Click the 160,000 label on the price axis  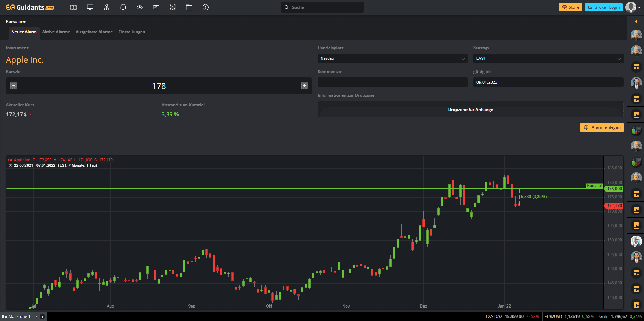(614, 240)
